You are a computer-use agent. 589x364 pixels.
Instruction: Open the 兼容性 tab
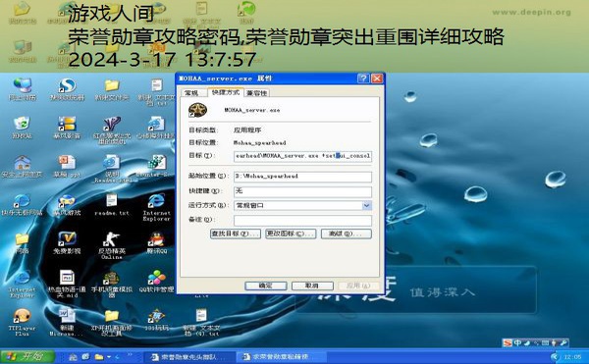256,92
